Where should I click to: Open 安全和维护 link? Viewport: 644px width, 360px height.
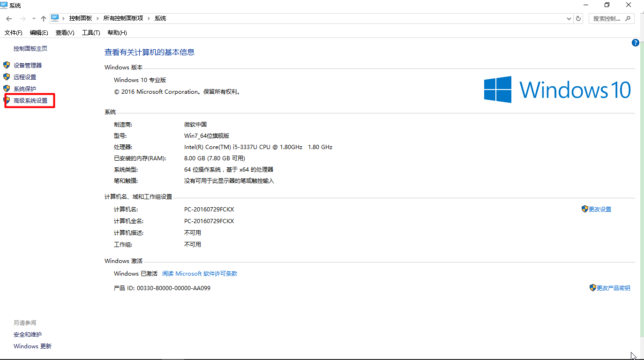click(x=28, y=335)
